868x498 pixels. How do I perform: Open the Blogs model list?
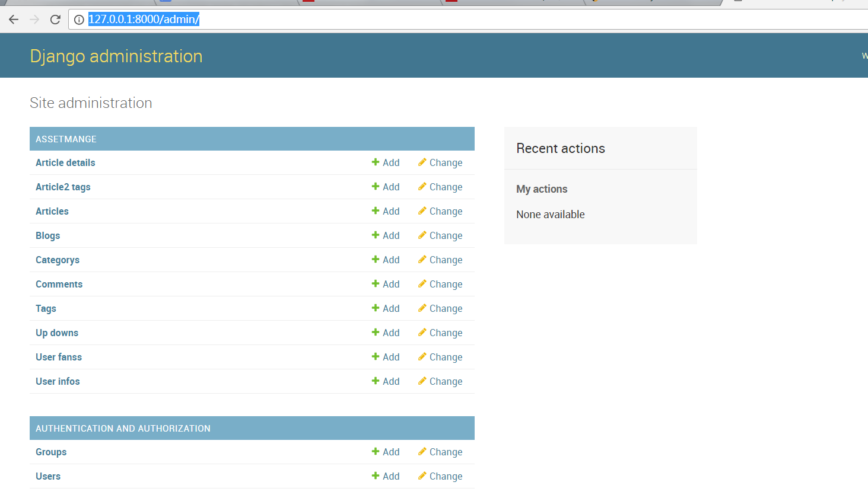tap(47, 235)
